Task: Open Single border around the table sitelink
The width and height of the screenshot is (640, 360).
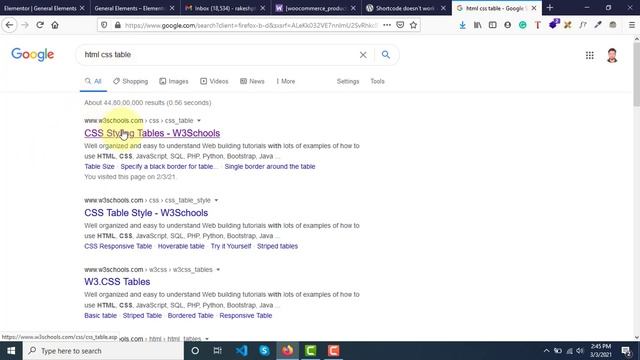Action: pos(270,167)
